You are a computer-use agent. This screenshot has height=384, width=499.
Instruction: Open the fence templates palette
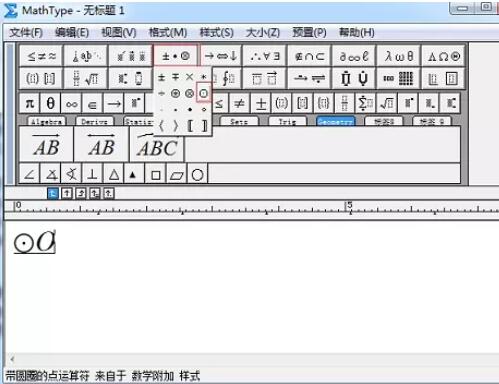[41, 79]
